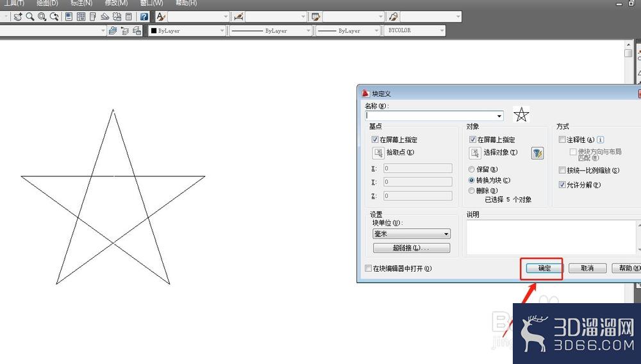
Task: Click the pick point (拾取点) icon button
Action: point(379,153)
